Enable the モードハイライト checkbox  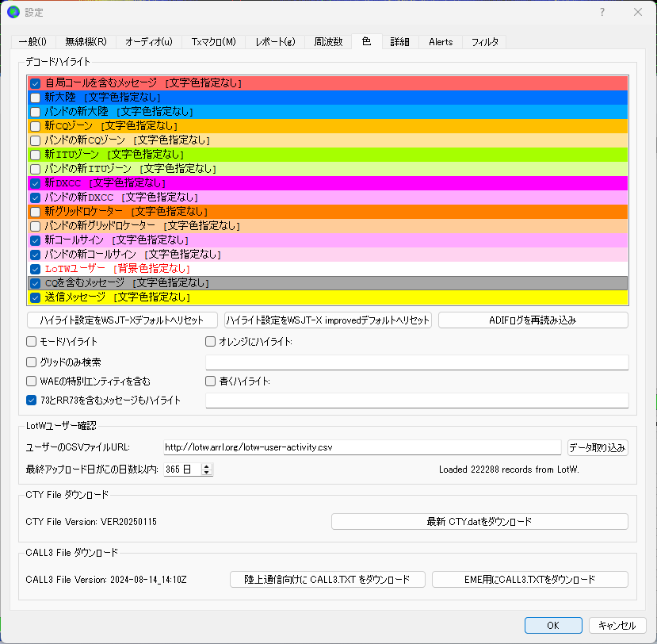pyautogui.click(x=32, y=342)
